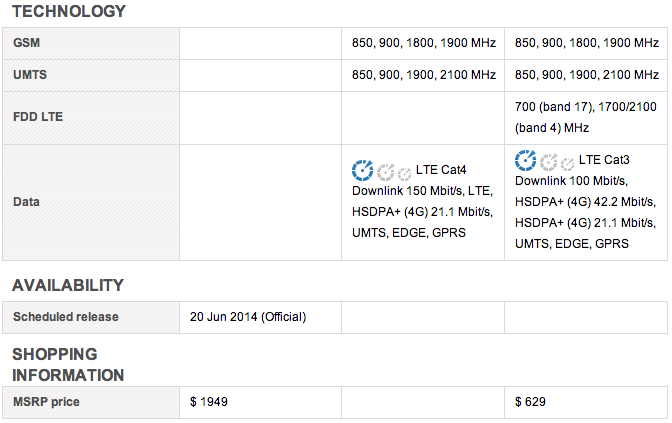Select the FDD LTE row label
Screen dimensions: 672x423
39,117
